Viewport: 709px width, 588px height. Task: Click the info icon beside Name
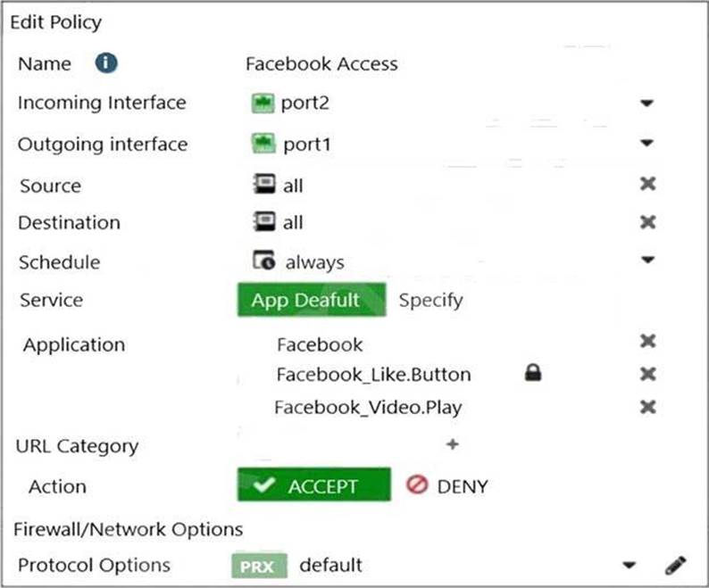point(107,63)
